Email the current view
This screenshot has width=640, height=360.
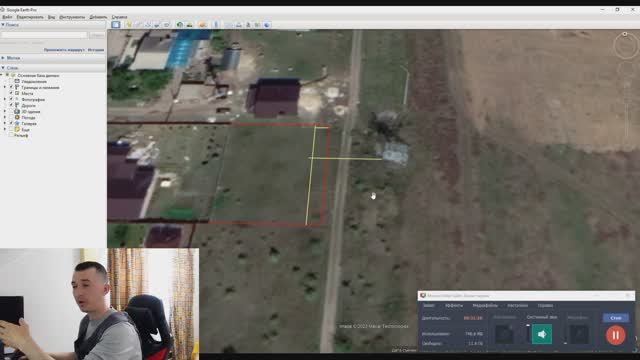(x=229, y=25)
